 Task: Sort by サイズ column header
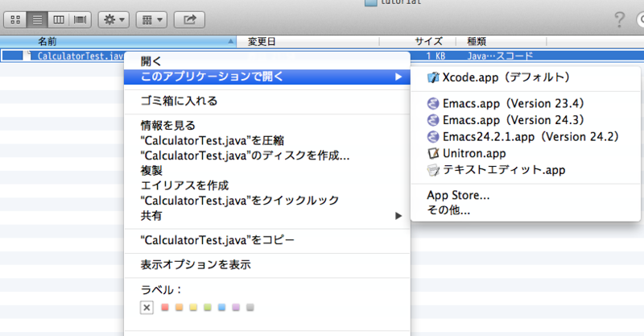click(x=418, y=42)
